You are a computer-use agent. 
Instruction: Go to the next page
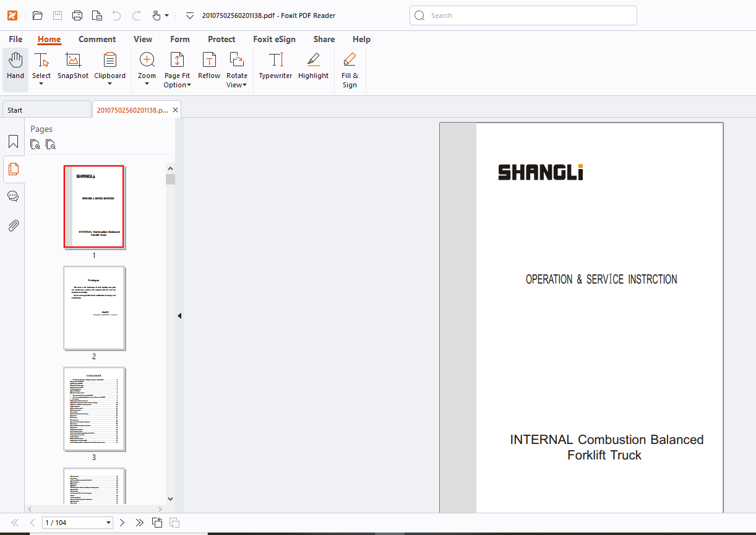(122, 523)
